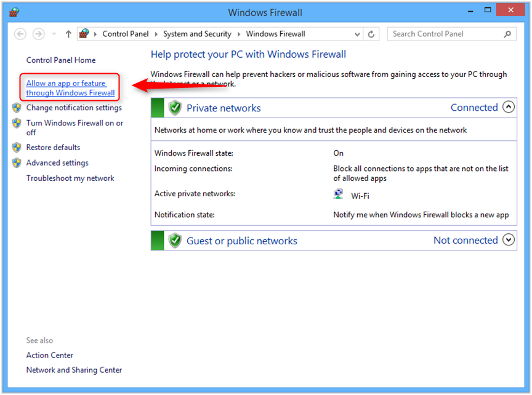The image size is (532, 395).
Task: Click the Wi-Fi network icon
Action: (x=338, y=194)
